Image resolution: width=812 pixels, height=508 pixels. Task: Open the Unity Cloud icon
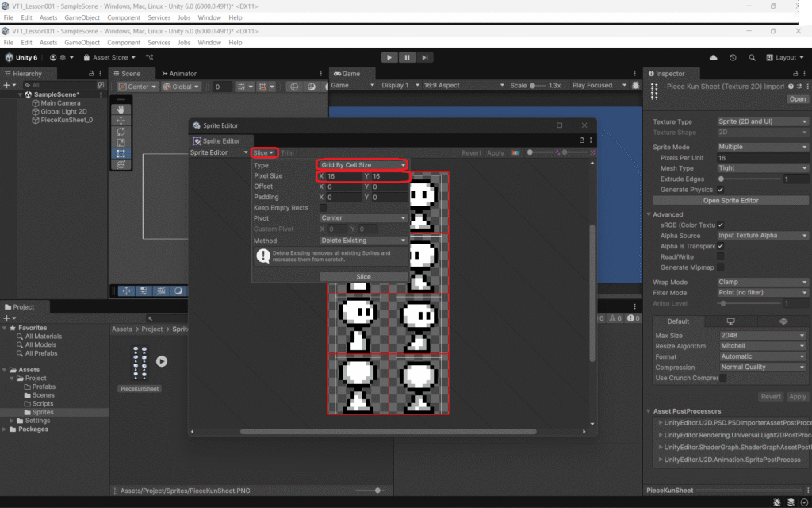click(714, 57)
